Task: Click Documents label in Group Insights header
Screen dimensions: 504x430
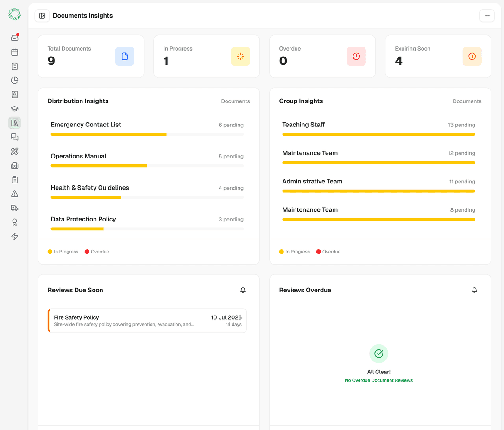Action: click(467, 101)
